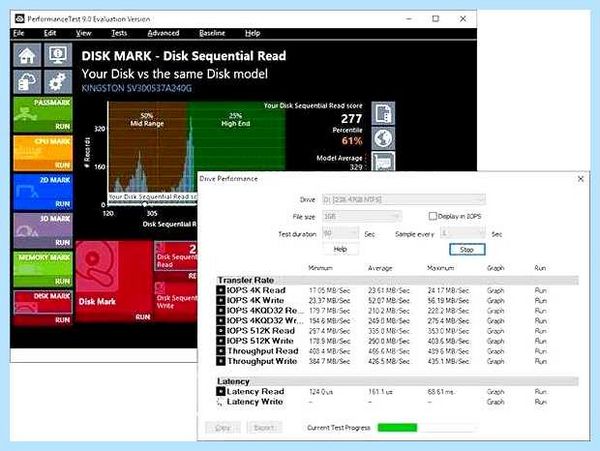Screen dimensions: 600x451
Task: Click the save results document icon
Action: tap(383, 114)
